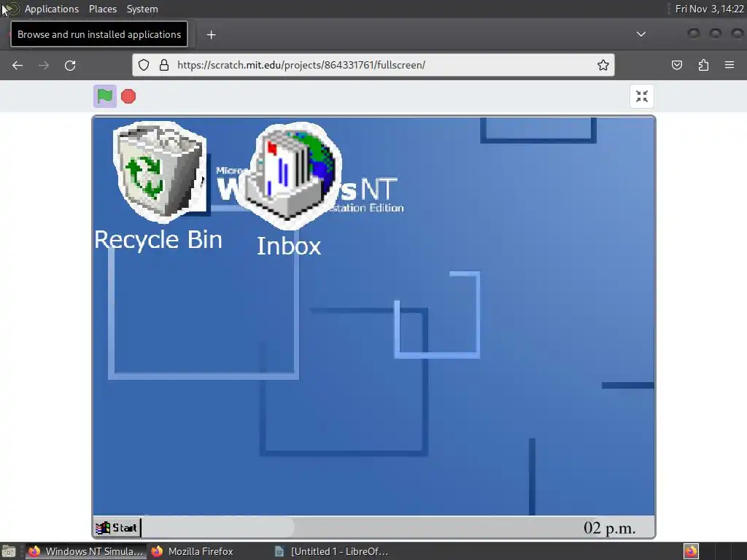747x560 pixels.
Task: Click Firefox icon in bottom panel tray
Action: (x=691, y=551)
